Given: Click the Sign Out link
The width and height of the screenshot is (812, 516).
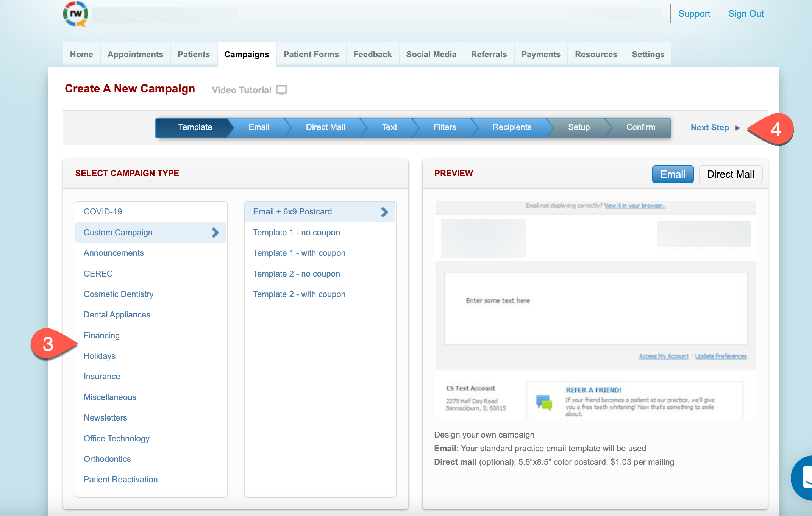Looking at the screenshot, I should pos(746,14).
